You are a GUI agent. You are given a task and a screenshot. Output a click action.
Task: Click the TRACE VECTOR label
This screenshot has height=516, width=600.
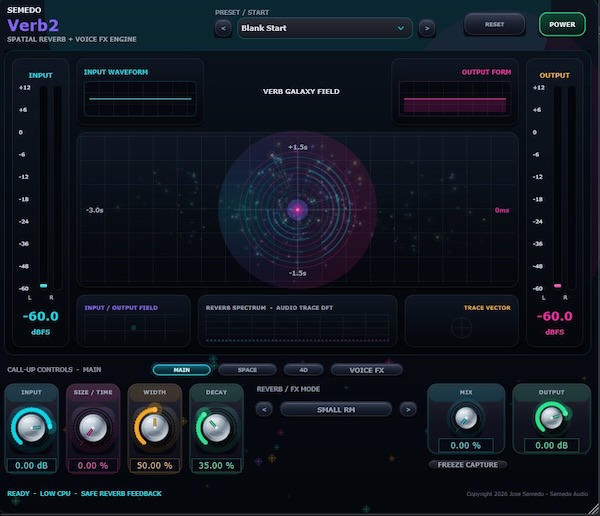coord(487,308)
